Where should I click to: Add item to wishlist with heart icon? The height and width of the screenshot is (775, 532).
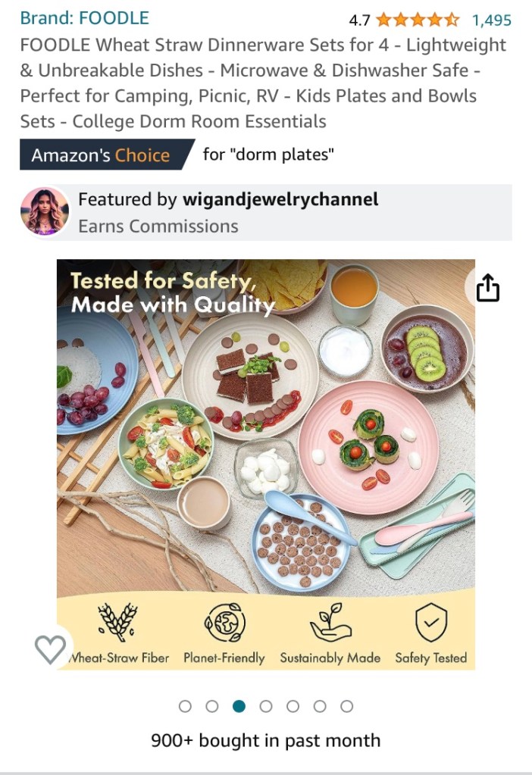51,649
